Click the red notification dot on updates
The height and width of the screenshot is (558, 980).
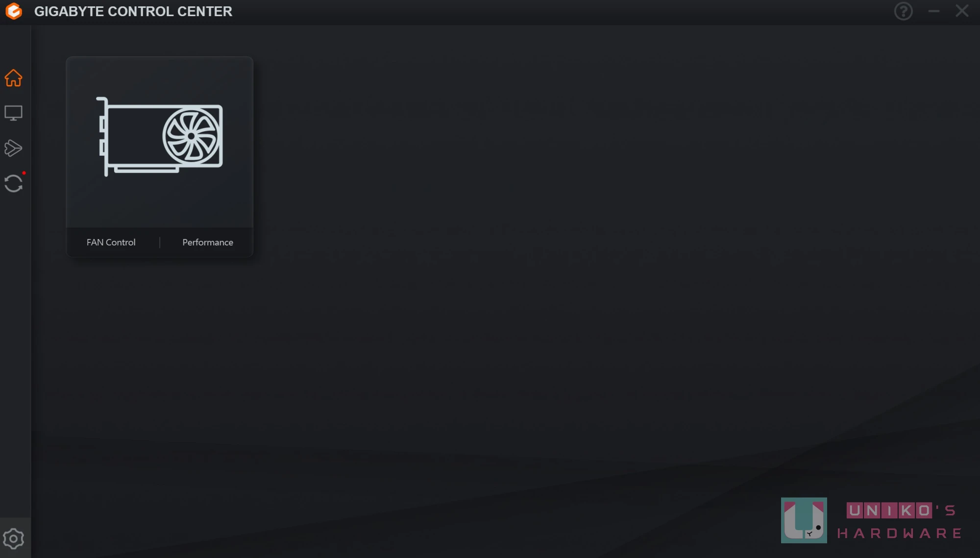coord(24,173)
